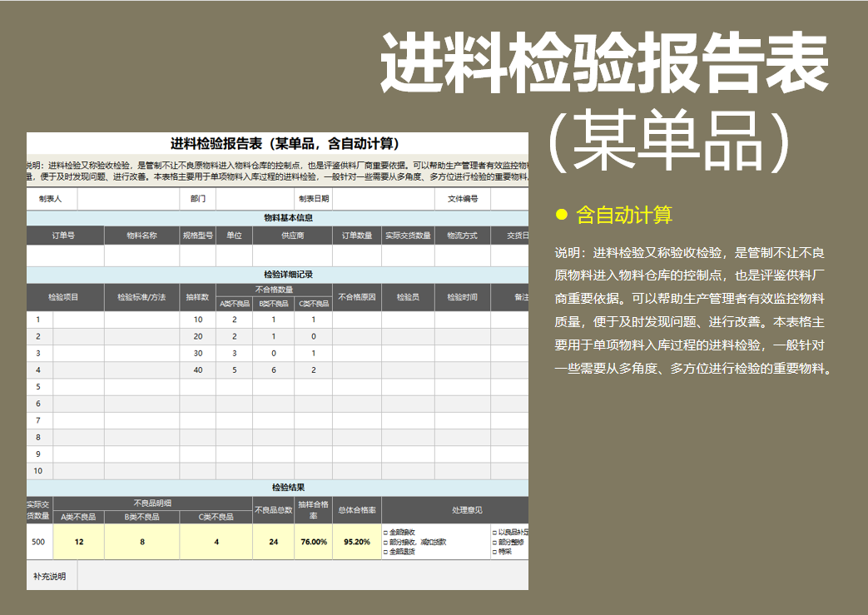
Task: Check the 部分整修 box
Action: [494, 543]
